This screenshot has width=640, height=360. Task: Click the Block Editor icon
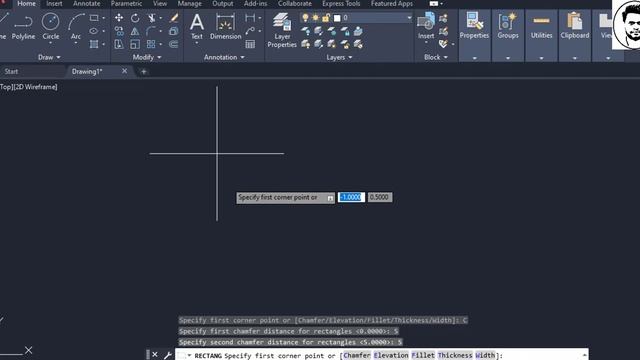coord(443,31)
